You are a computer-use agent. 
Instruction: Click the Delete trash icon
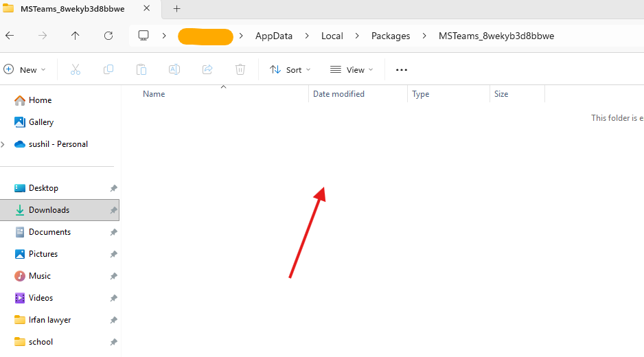[x=240, y=69]
